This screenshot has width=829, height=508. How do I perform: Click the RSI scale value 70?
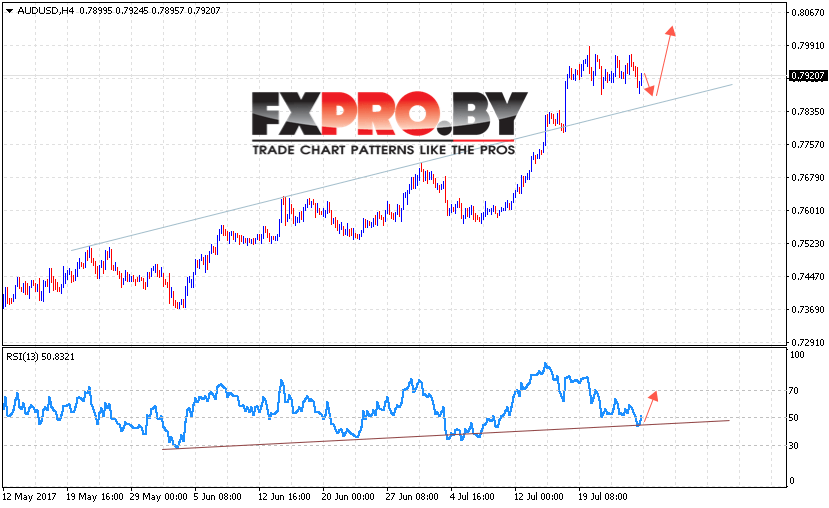click(794, 391)
